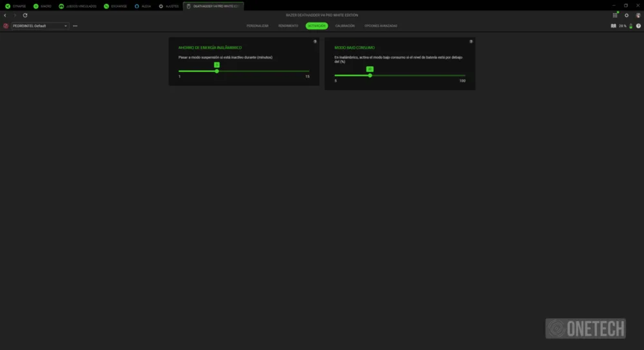
Task: Go back with the left arrow
Action: click(5, 15)
